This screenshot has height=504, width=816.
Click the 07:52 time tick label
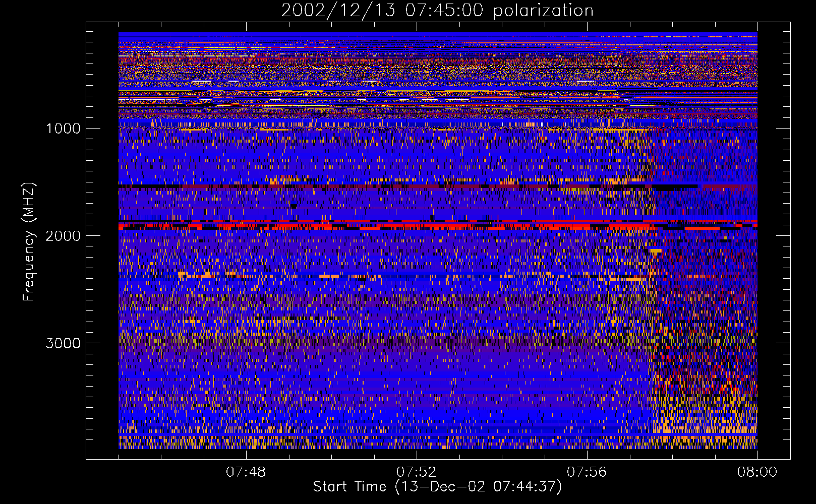(416, 472)
